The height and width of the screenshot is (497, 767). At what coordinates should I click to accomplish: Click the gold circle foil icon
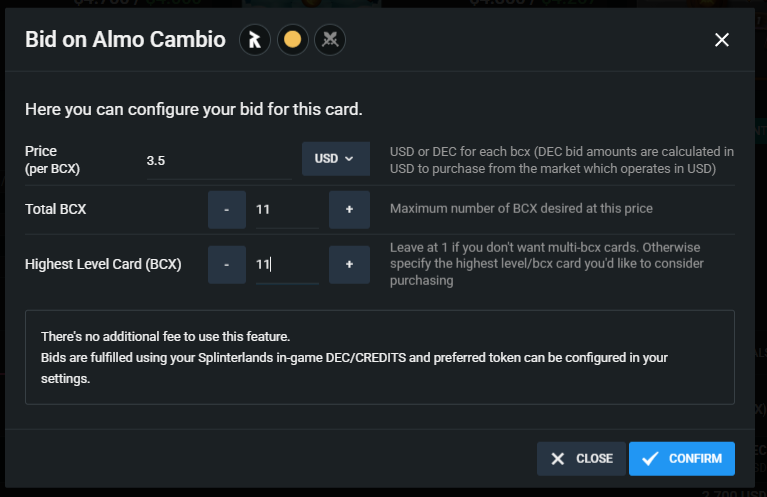(x=293, y=40)
